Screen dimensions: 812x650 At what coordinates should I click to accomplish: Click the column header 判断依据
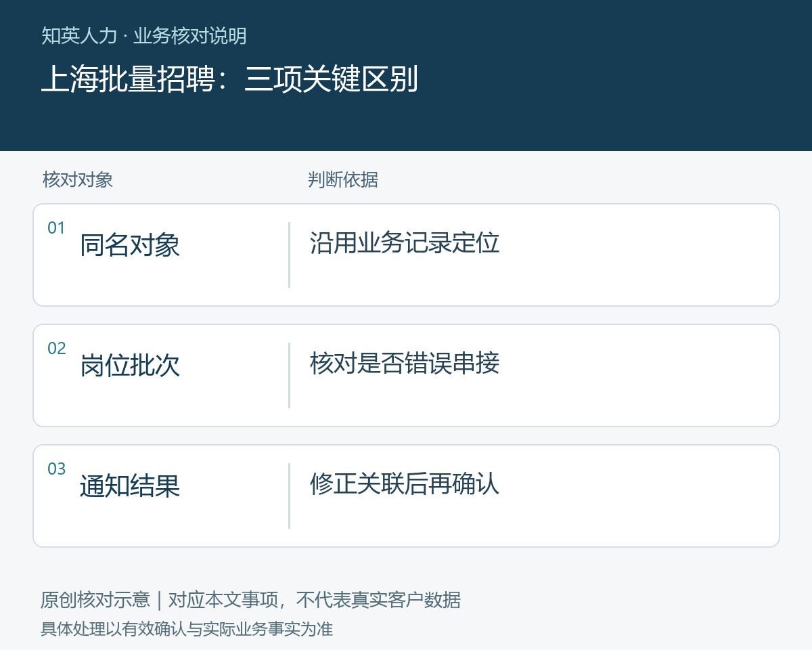pos(342,179)
